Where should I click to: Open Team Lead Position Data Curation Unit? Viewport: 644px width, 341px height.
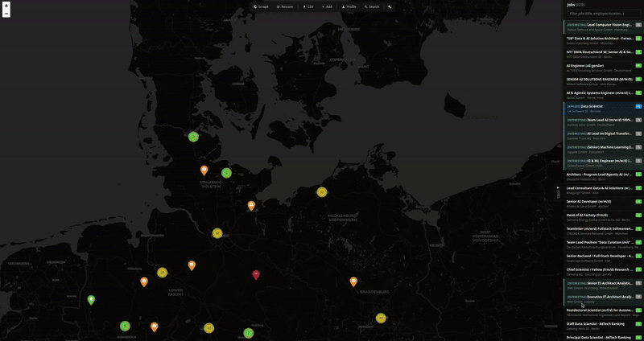point(603,244)
